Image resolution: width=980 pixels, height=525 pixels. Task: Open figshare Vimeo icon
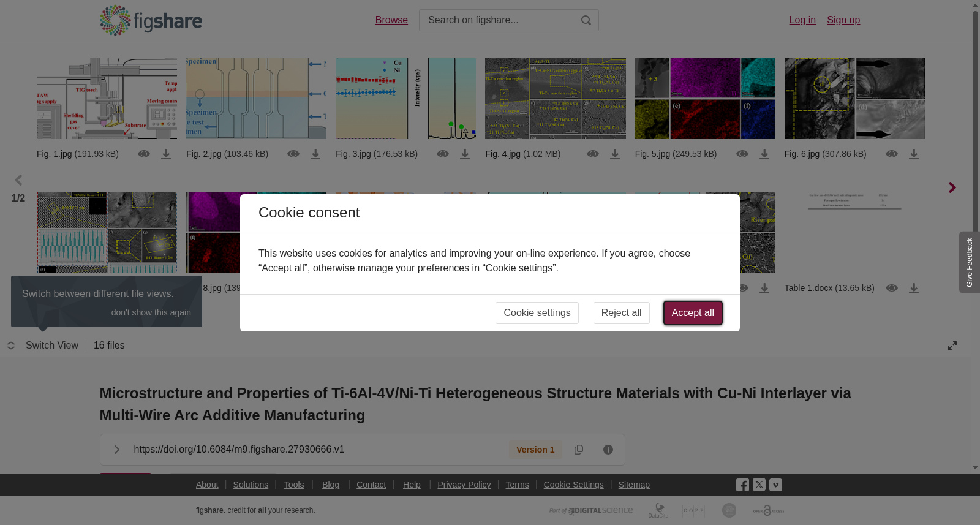pyautogui.click(x=775, y=485)
